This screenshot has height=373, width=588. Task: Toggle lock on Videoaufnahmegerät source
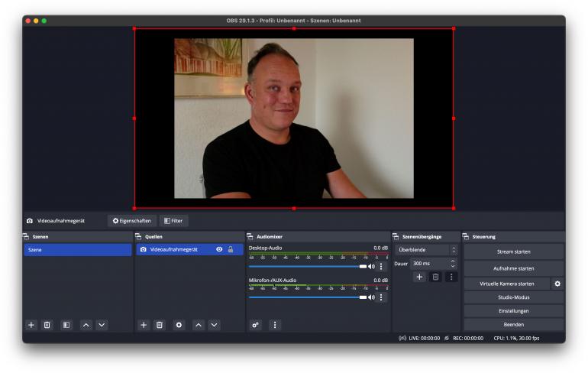[x=231, y=249]
